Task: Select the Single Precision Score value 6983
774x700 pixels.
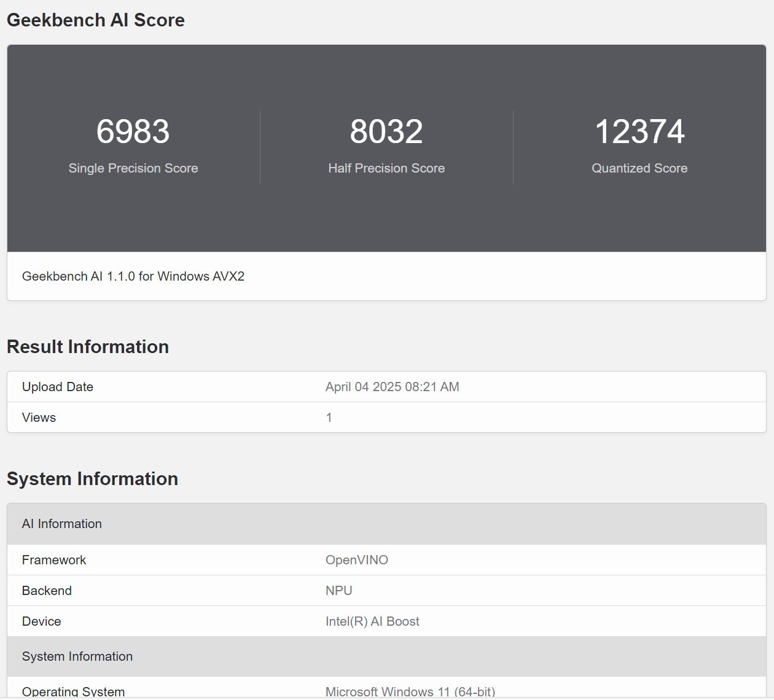Action: (x=133, y=131)
